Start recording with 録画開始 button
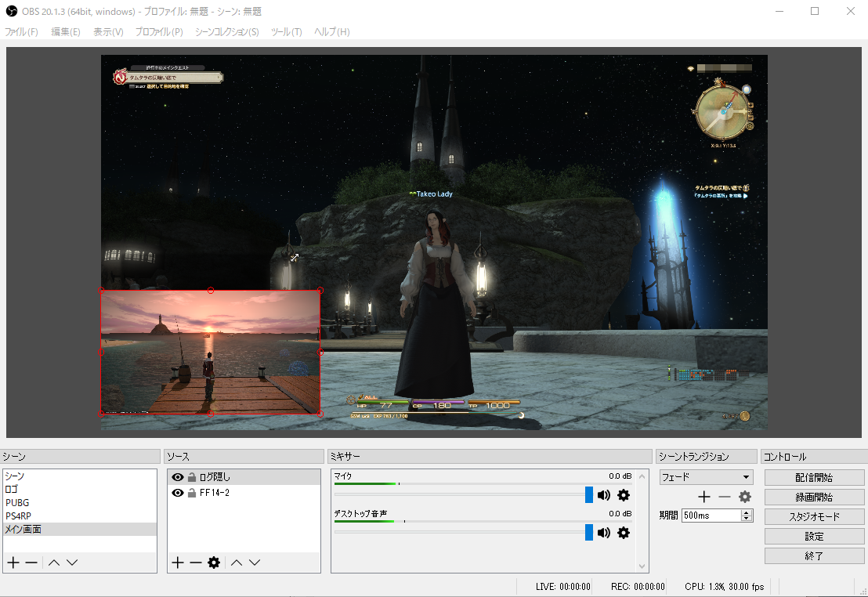The height and width of the screenshot is (597, 868). [814, 497]
